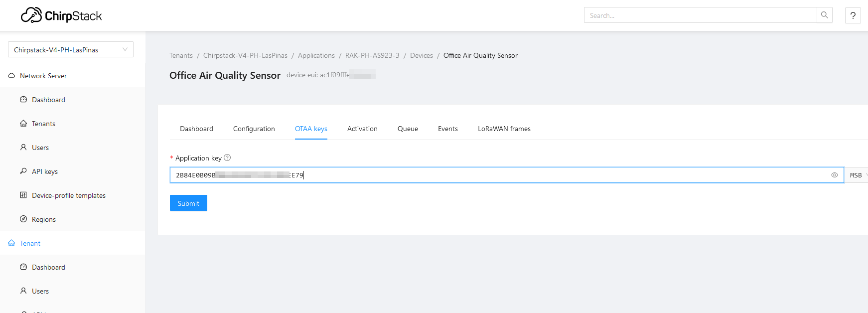Open the LoRaWAN frames tab
The image size is (868, 313).
(x=504, y=129)
